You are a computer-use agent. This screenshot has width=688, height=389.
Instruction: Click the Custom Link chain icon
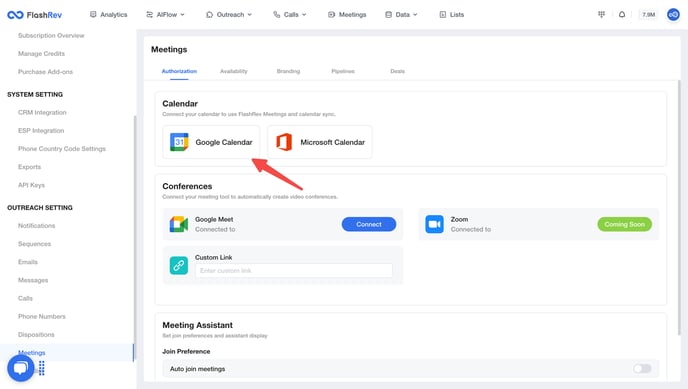(179, 265)
